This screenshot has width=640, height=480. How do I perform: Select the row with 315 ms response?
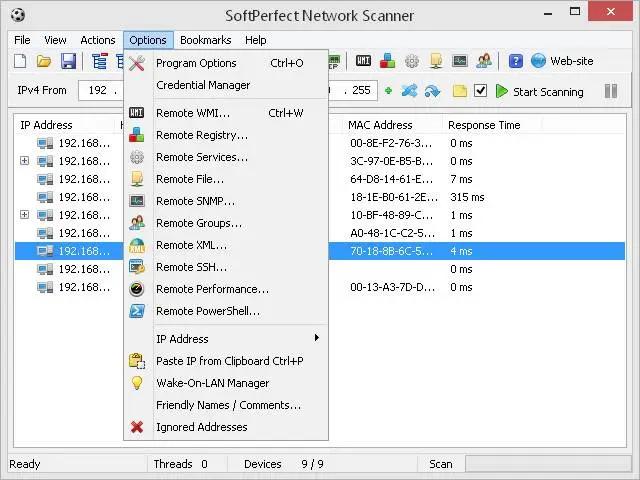tap(320, 197)
